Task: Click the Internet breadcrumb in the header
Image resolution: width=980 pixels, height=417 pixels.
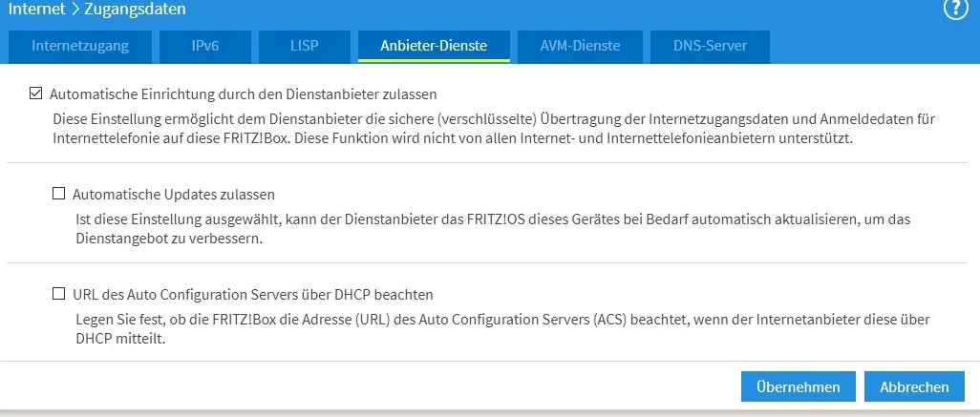Action: pos(35,10)
